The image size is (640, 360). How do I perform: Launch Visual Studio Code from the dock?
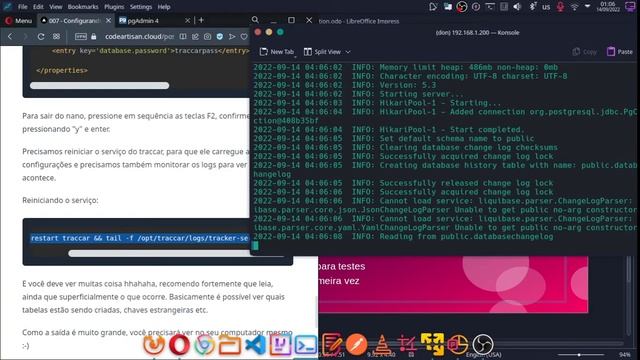(255, 345)
